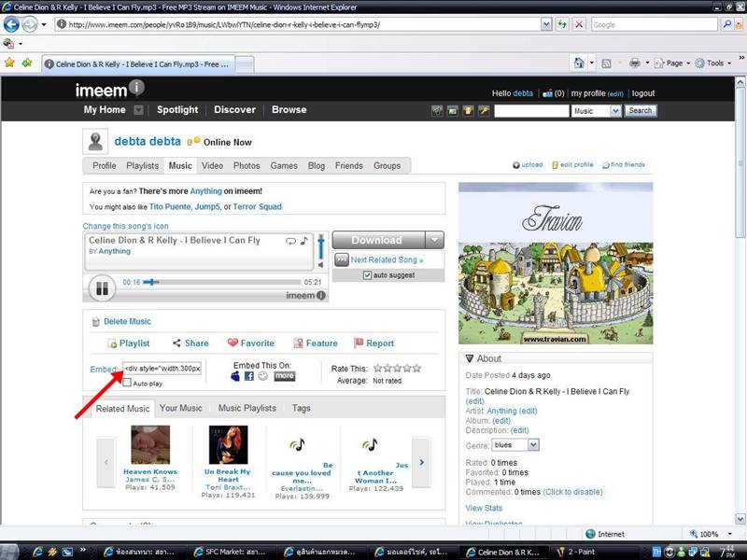Open the Download dropdown arrow
The height and width of the screenshot is (560, 747).
[x=434, y=240]
